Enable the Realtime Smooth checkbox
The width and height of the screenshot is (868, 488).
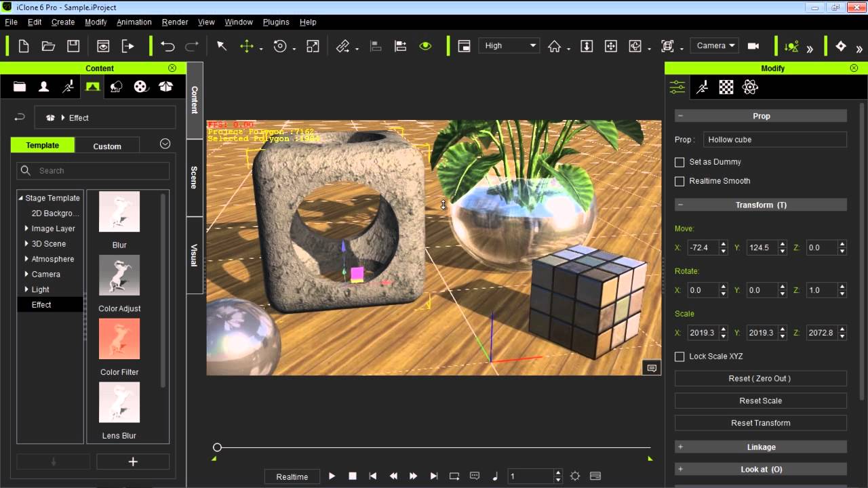[x=679, y=181]
